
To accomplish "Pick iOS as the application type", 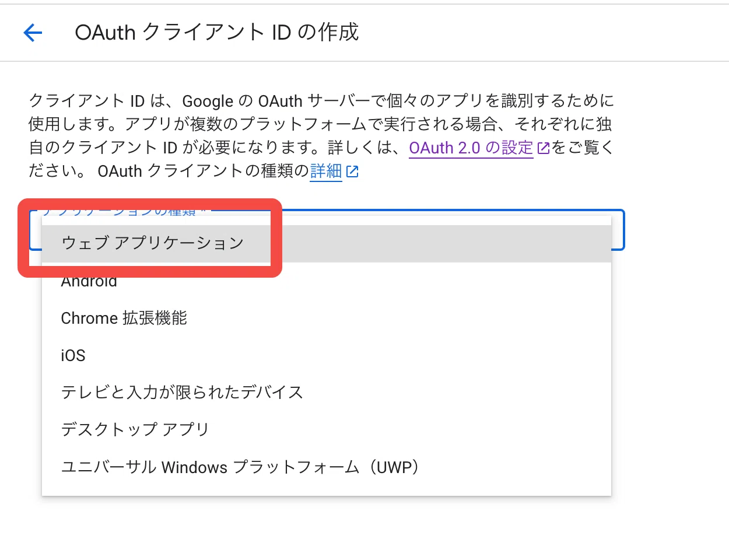I will point(327,355).
